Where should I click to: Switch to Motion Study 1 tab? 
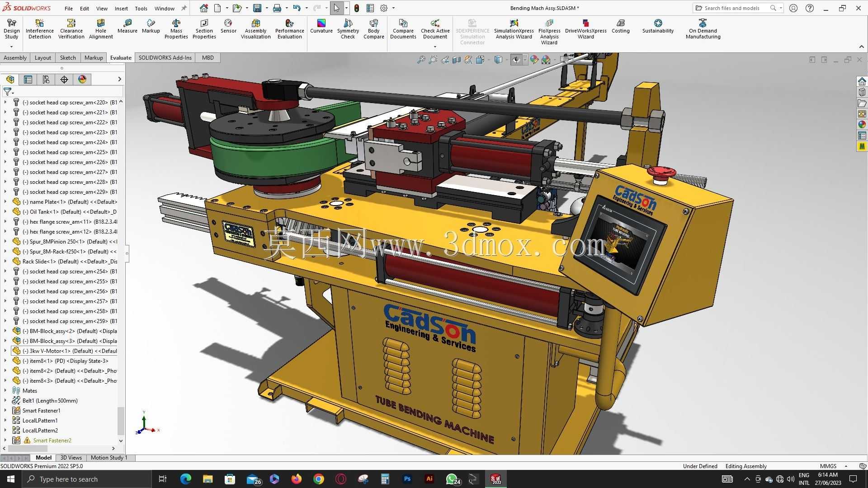[x=109, y=458]
